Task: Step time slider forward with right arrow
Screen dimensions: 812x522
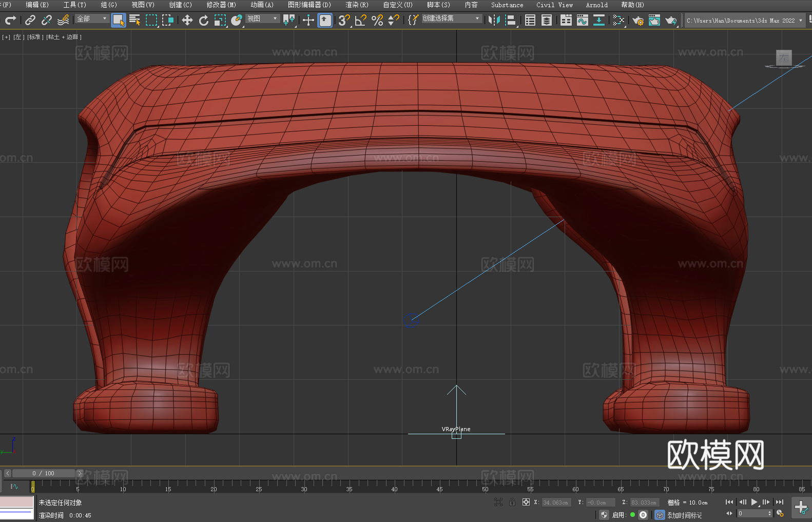Action: pyautogui.click(x=80, y=473)
